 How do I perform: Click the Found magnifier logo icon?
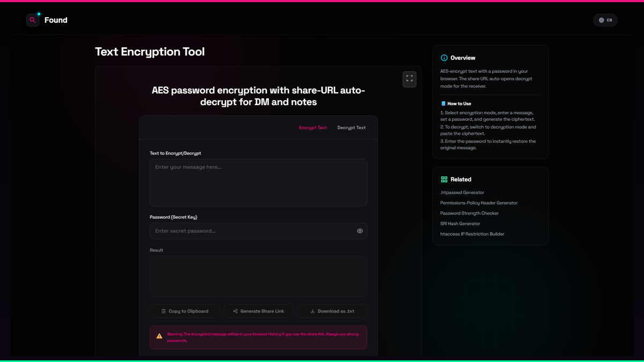coord(33,20)
